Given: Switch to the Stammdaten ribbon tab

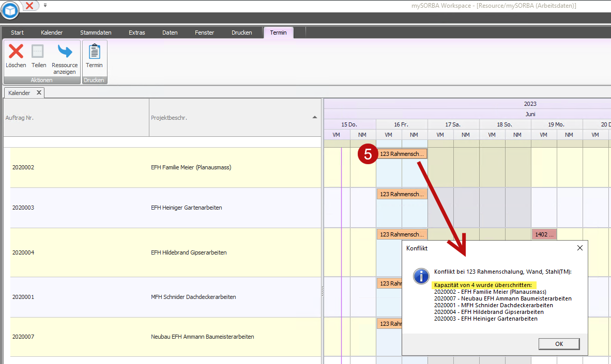Looking at the screenshot, I should coord(96,33).
